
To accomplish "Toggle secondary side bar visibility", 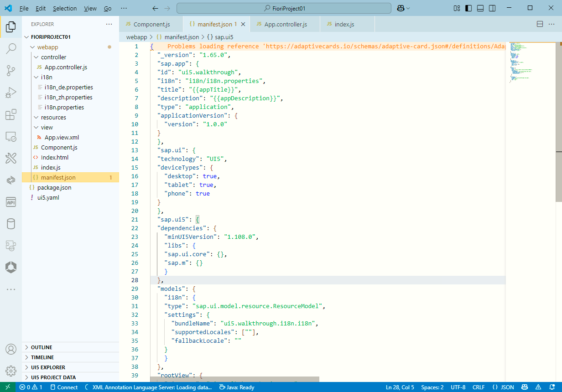I will pos(492,8).
